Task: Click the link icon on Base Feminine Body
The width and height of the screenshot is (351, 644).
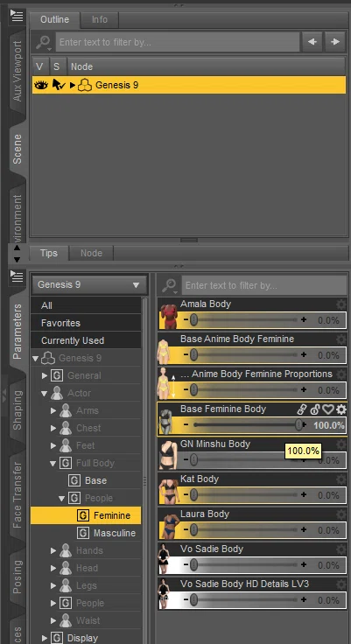Action: [x=302, y=409]
